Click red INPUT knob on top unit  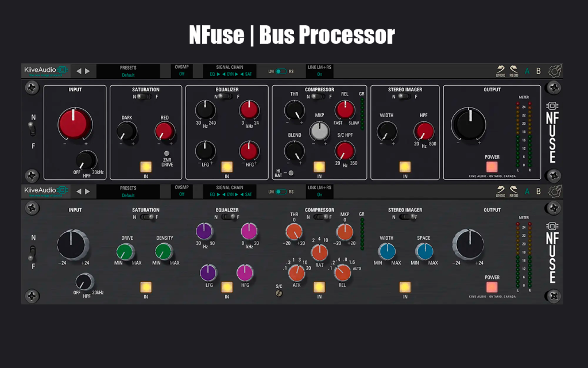point(75,123)
